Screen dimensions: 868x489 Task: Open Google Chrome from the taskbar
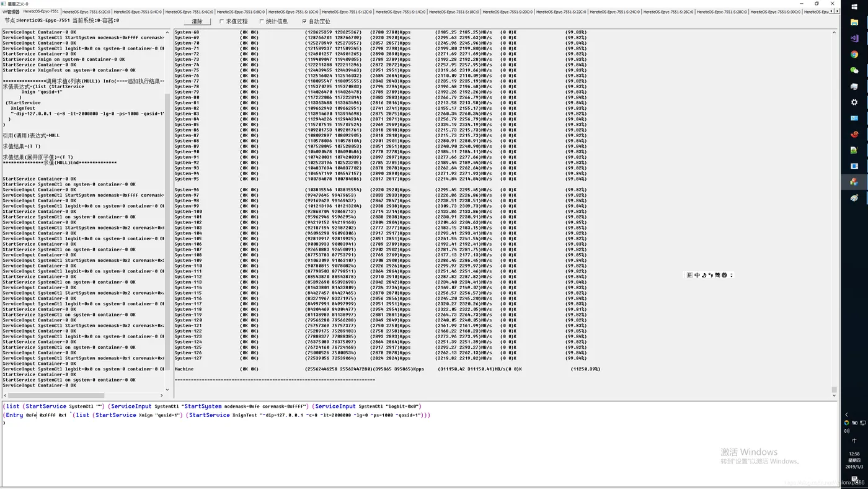click(854, 54)
